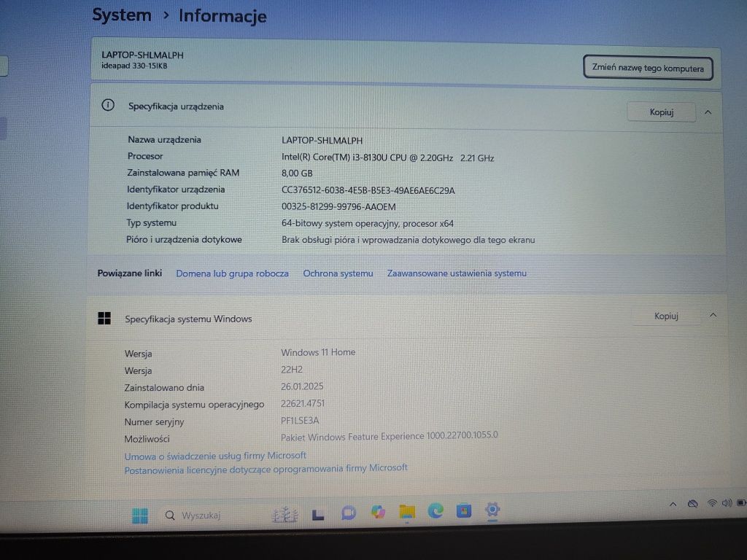Open the Chat app in taskbar
Image resolution: width=747 pixels, height=560 pixels.
pyautogui.click(x=349, y=513)
